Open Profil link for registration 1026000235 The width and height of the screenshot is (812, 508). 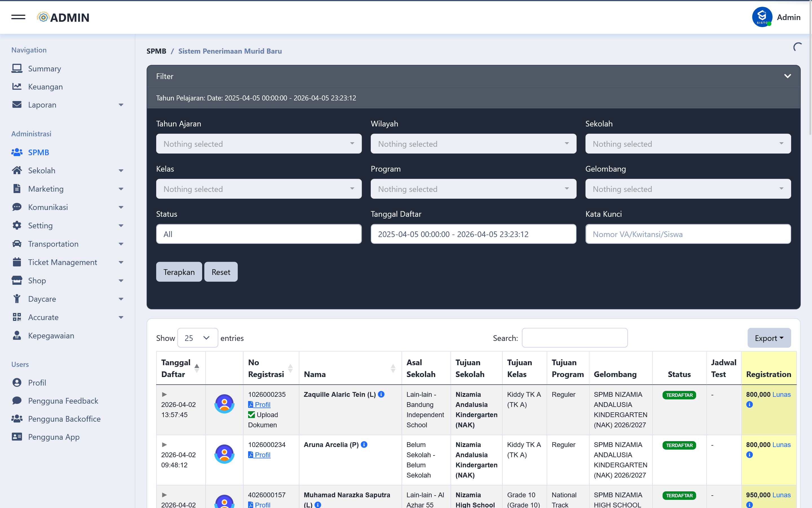(259, 404)
